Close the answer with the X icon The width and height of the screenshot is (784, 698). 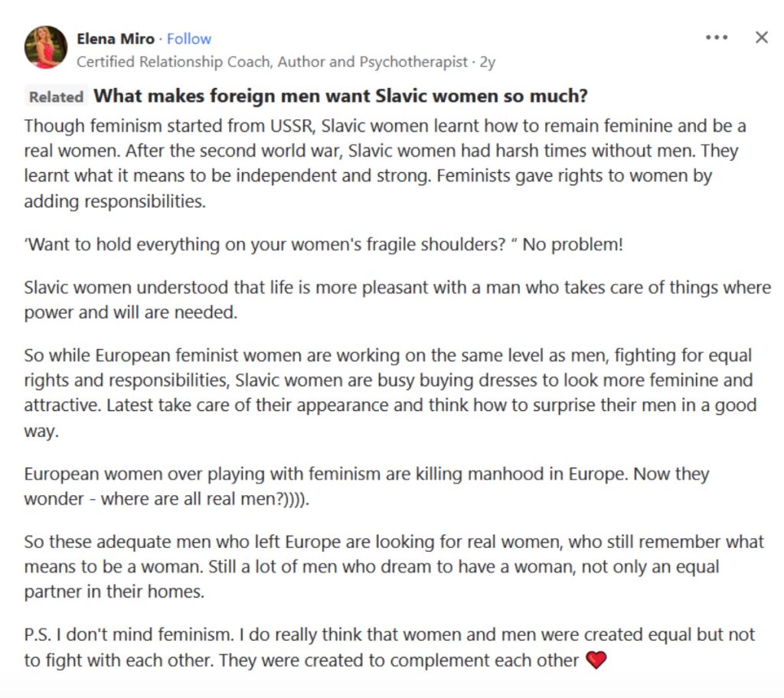point(761,38)
